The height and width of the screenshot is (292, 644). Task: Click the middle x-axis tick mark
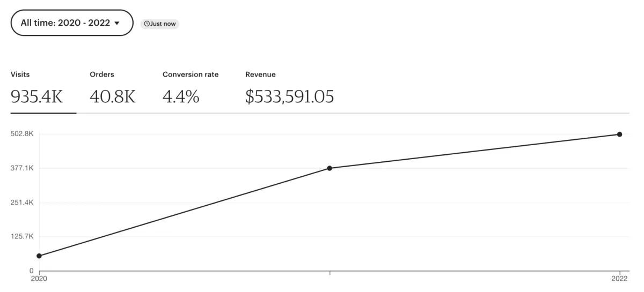tap(330, 273)
